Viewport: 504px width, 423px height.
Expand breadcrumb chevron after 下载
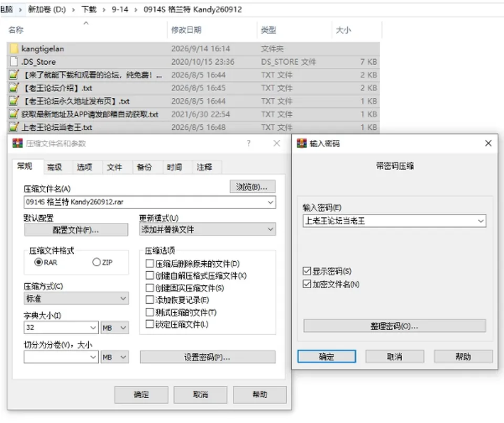[x=104, y=9]
